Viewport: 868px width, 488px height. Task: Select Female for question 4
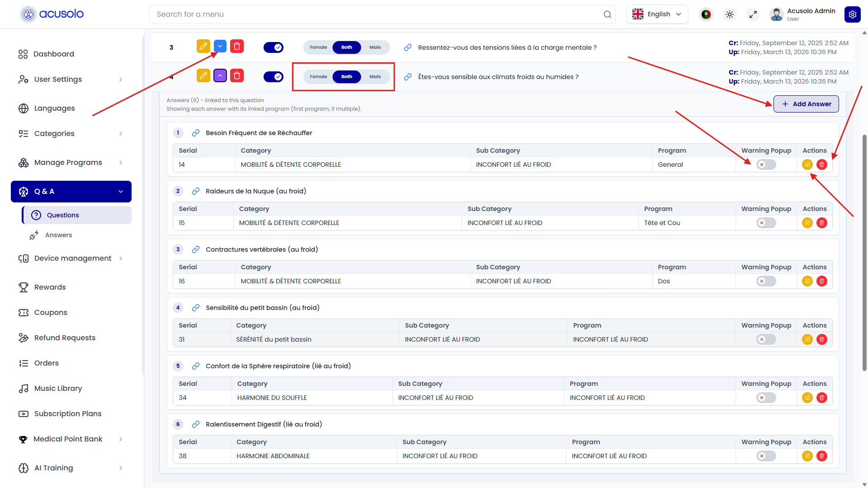pyautogui.click(x=318, y=77)
